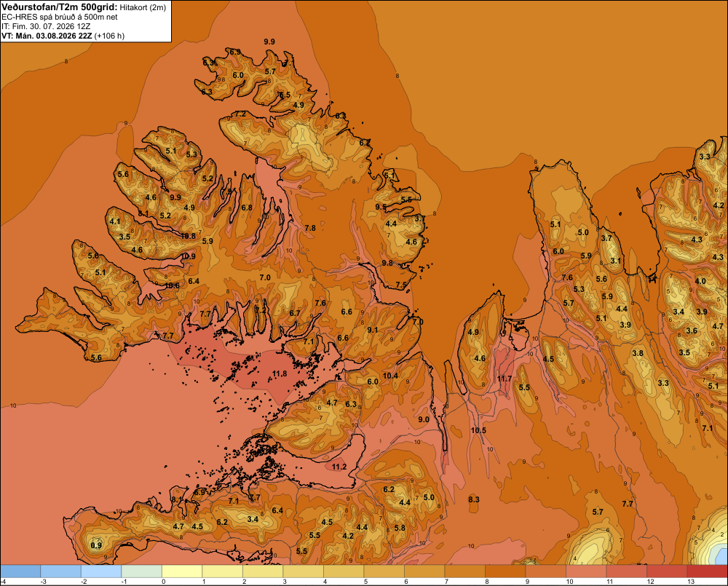Click the 5.8 temperature value on the map
The width and height of the screenshot is (728, 586).
[399, 528]
